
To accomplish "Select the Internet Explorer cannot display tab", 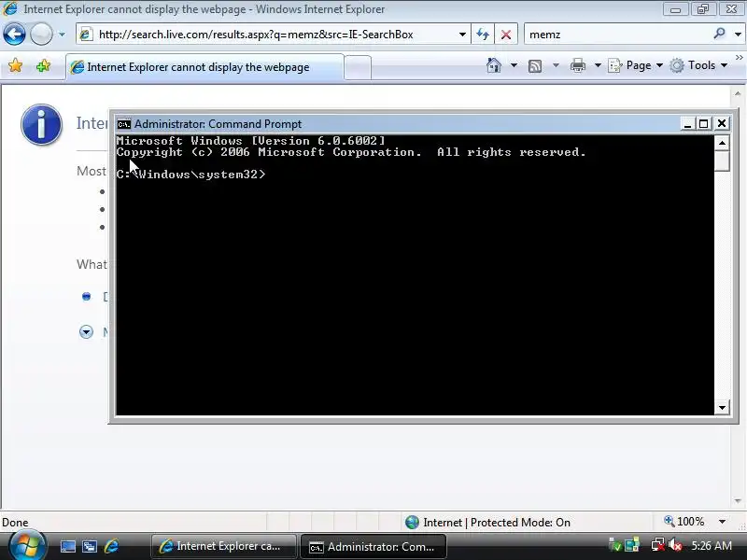I will point(204,67).
